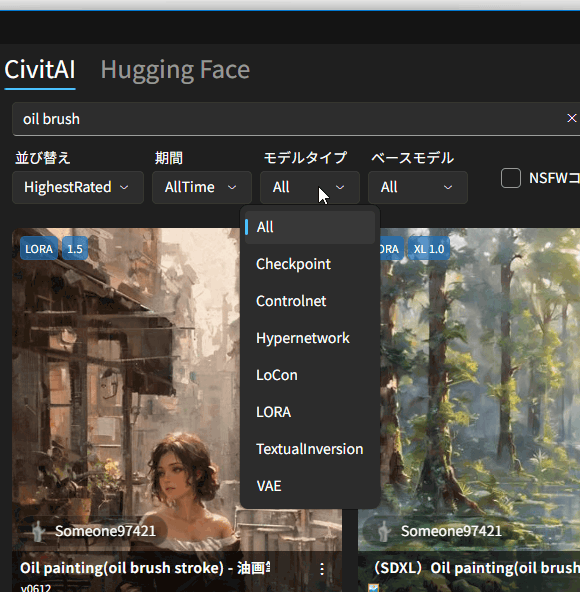Select VAE model type
Viewport: 580px width, 592px height.
point(310,486)
